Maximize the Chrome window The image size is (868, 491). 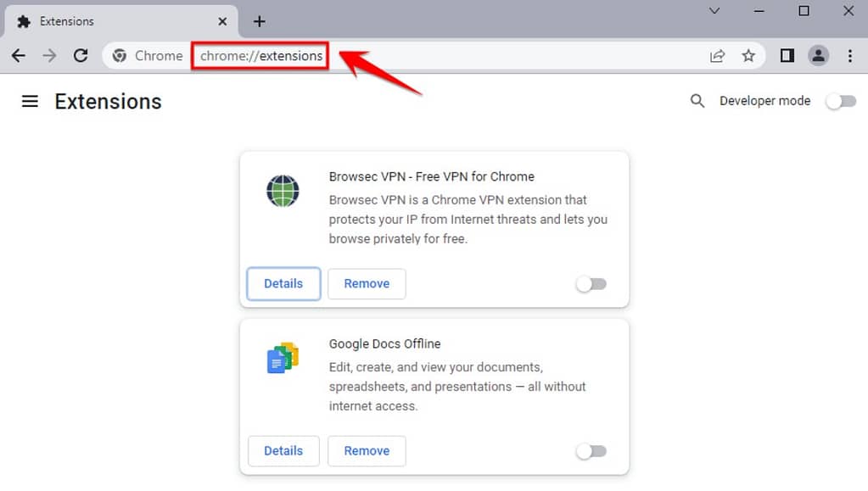[x=804, y=10]
